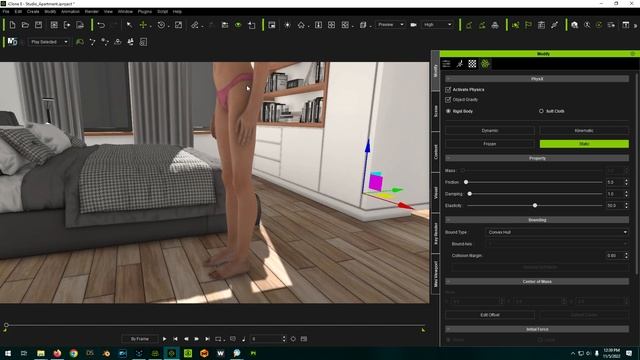640x360 pixels.
Task: Click the Import file toolbar icon
Action: (67, 25)
